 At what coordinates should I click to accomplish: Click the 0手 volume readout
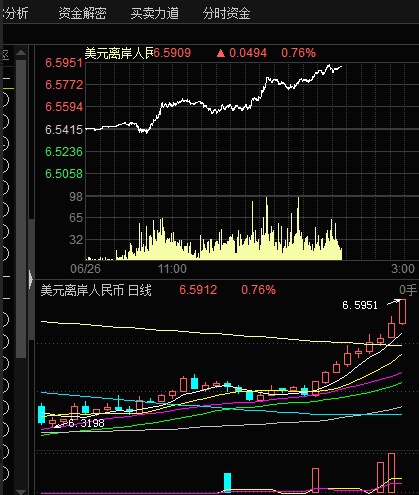[408, 290]
